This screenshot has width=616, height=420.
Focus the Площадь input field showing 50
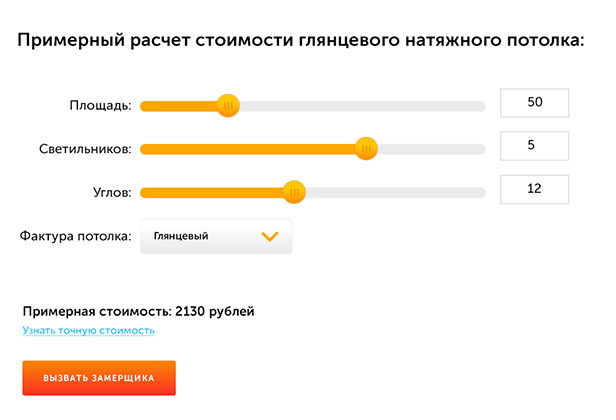(534, 103)
